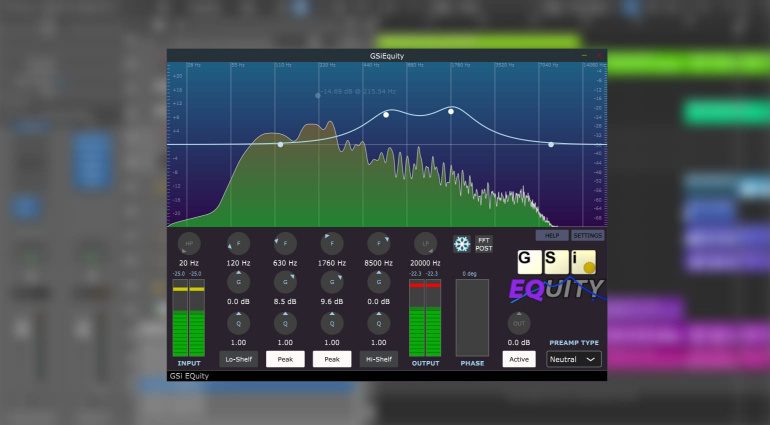770x425 pixels.
Task: Click the 120 Hz frequency knob
Action: 238,242
